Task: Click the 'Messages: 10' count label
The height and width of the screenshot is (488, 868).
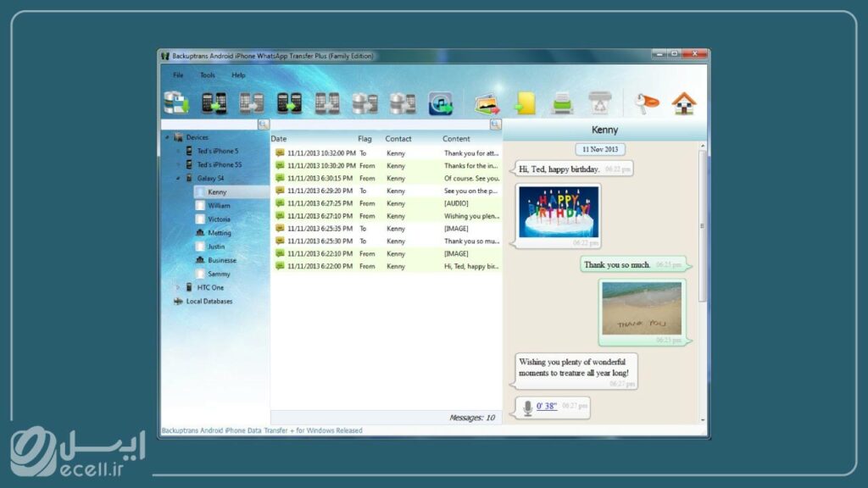Action: [x=472, y=418]
